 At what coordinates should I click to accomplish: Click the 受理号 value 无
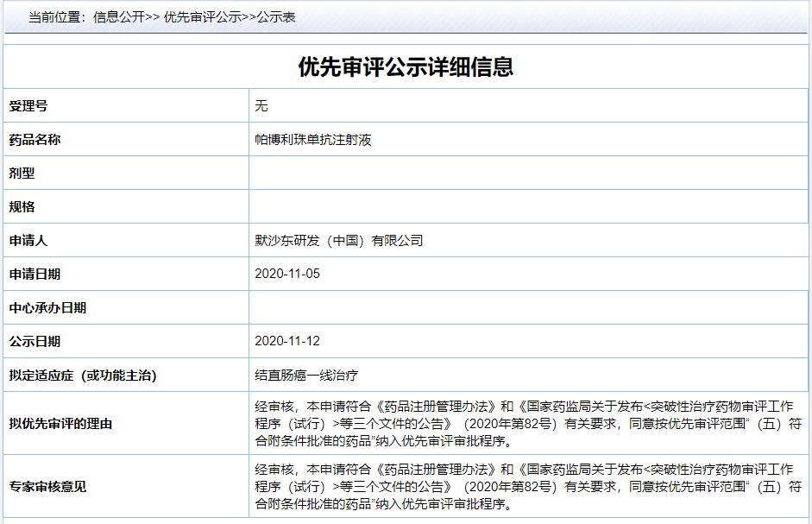pos(261,106)
